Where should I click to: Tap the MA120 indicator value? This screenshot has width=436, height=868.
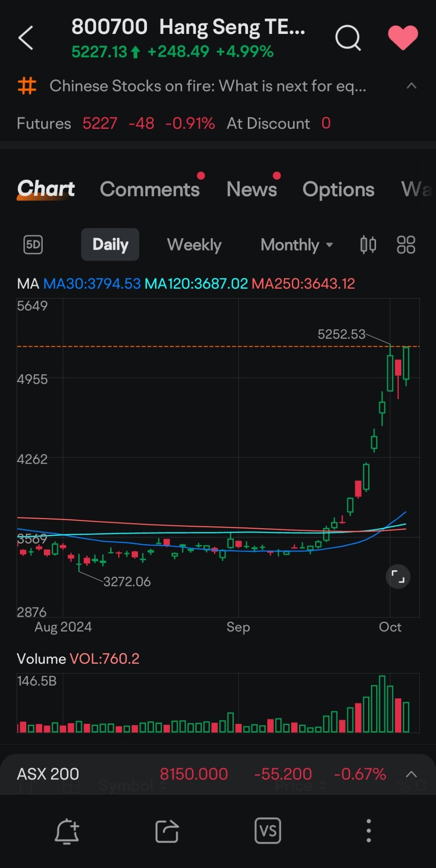[x=196, y=284]
